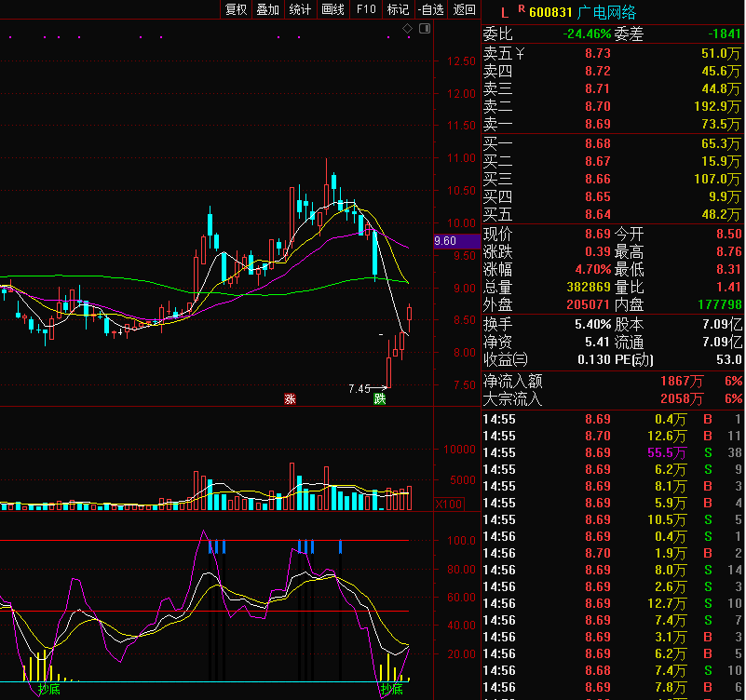Open F10 company information
This screenshot has height=700, width=746.
(366, 10)
